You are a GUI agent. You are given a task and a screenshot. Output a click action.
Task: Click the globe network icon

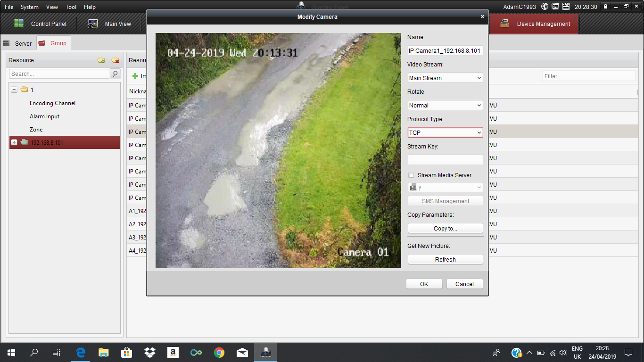(x=545, y=7)
